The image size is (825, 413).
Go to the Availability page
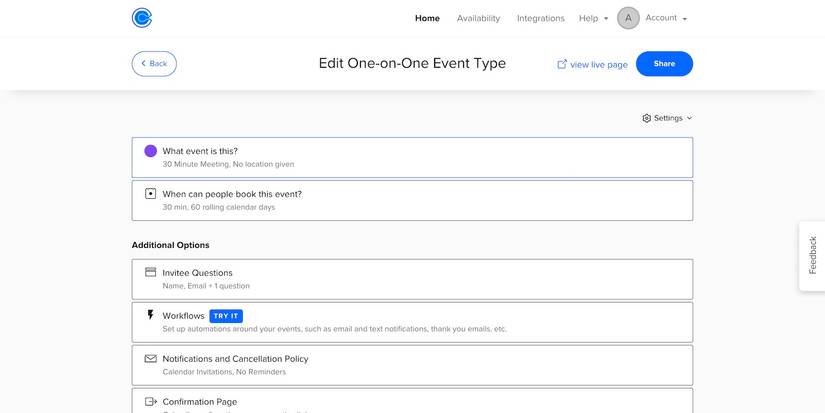(x=478, y=18)
